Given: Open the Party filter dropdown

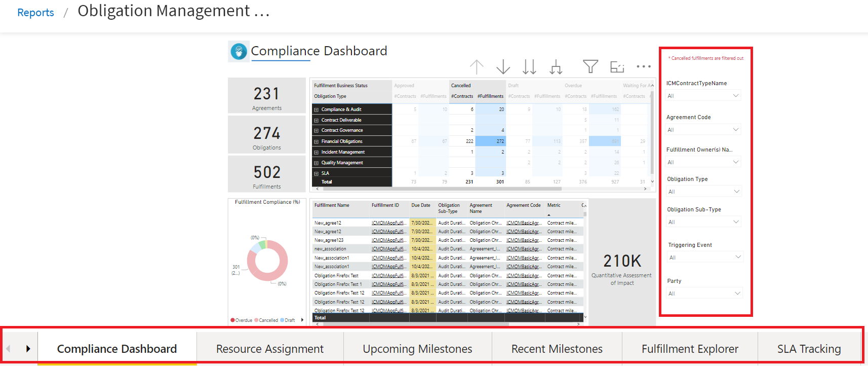Looking at the screenshot, I should (x=703, y=294).
